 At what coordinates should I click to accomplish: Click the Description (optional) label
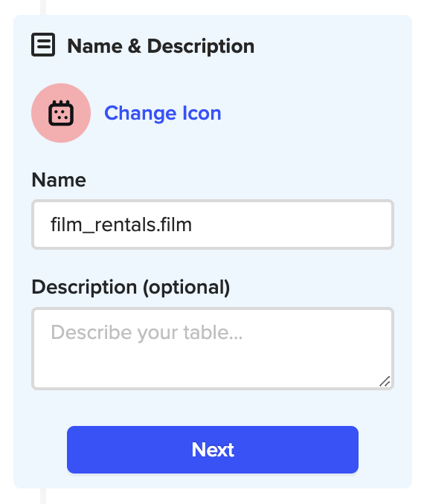131,287
